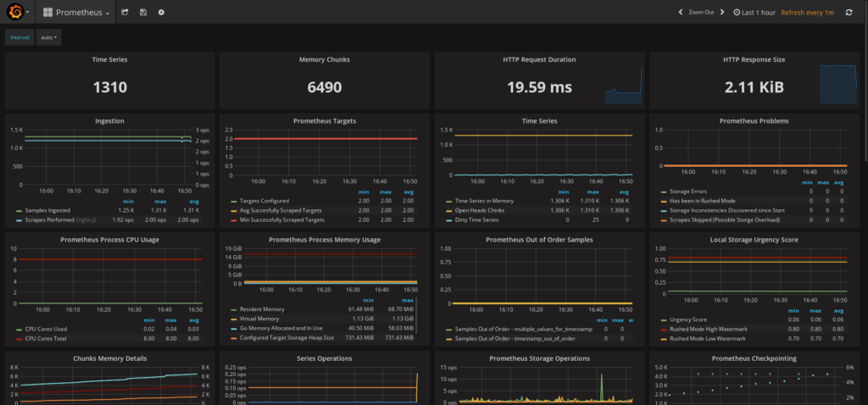Open the Grafana logo menu

[x=15, y=12]
